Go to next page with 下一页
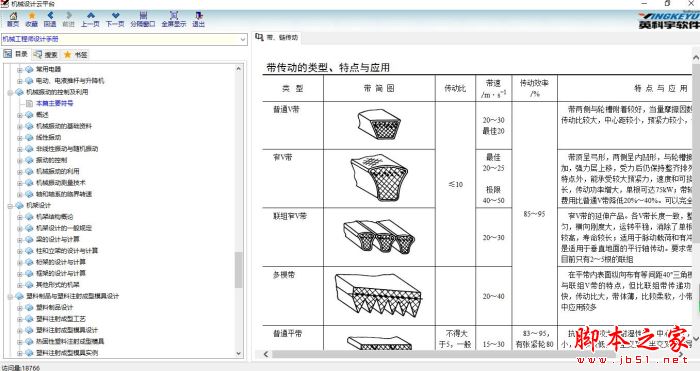700x371 pixels. [115, 20]
